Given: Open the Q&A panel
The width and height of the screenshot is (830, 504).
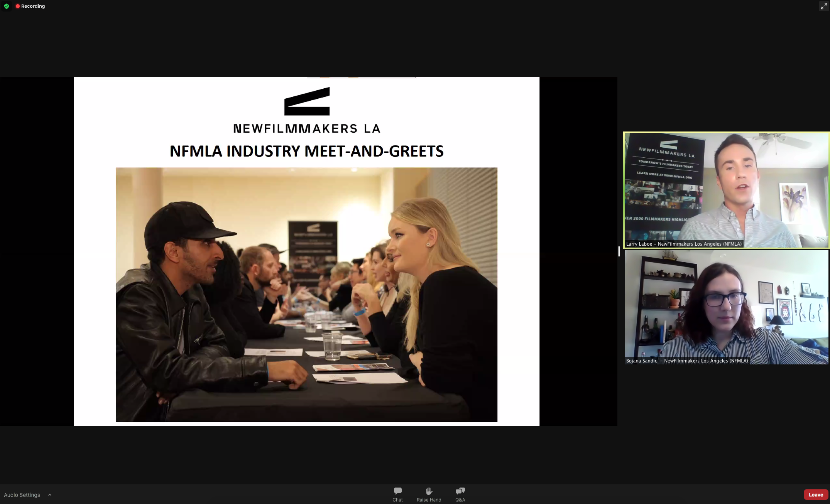Looking at the screenshot, I should pyautogui.click(x=460, y=494).
